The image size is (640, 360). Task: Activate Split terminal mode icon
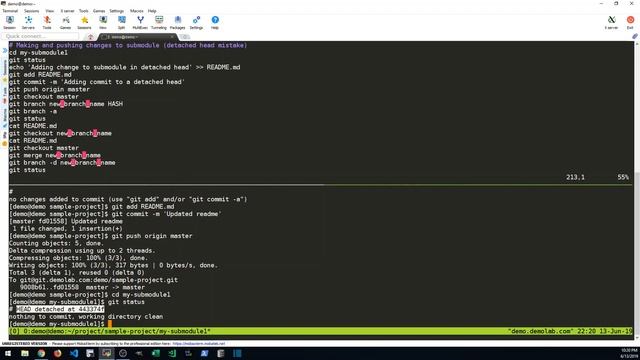122,22
